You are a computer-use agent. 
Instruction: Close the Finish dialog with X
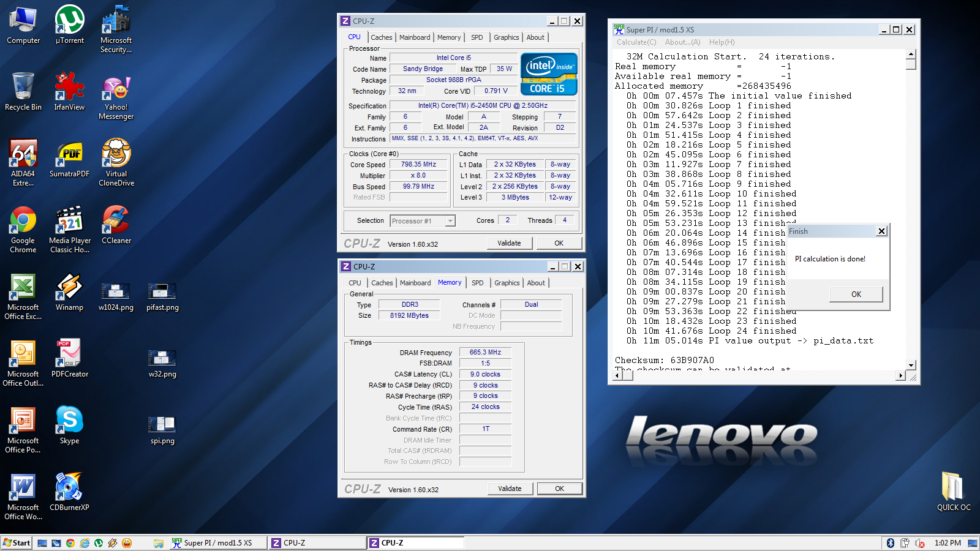tap(881, 231)
